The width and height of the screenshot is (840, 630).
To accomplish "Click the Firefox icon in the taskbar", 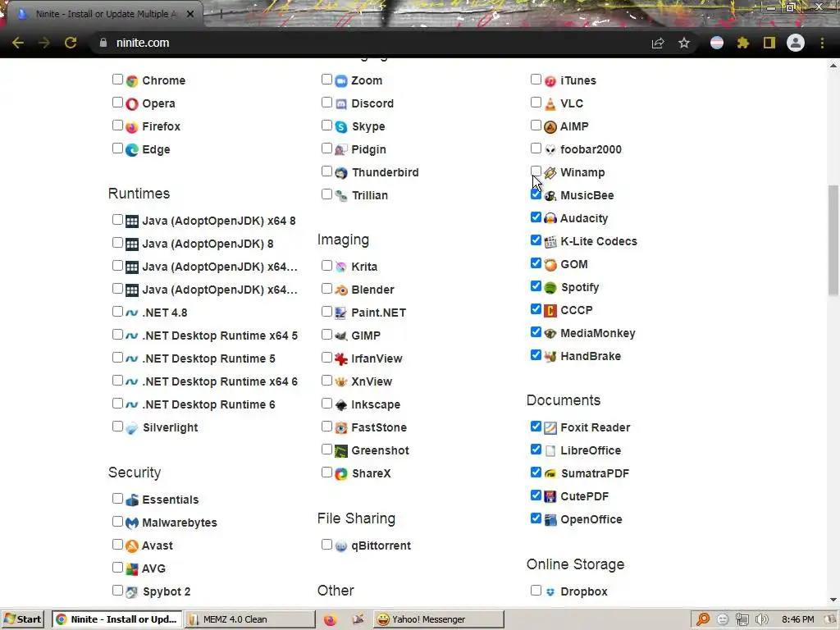I will [330, 619].
